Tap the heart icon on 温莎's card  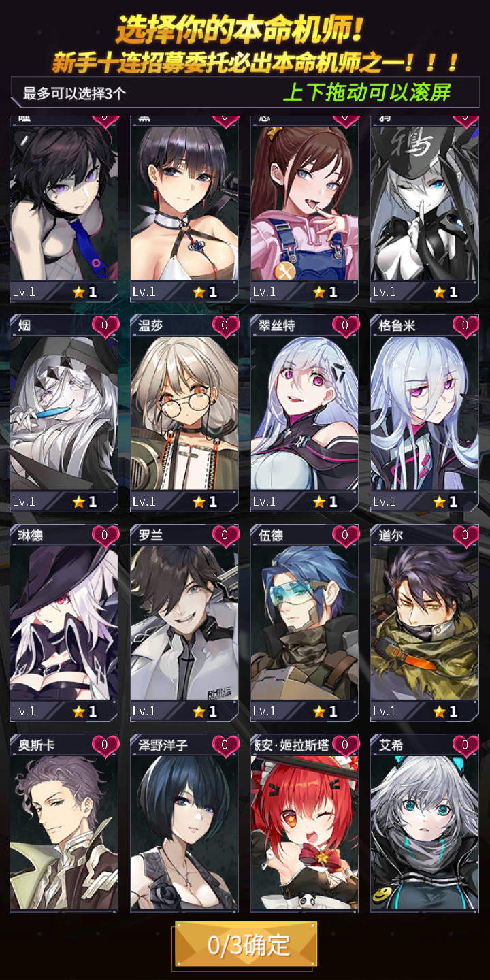pyautogui.click(x=225, y=326)
